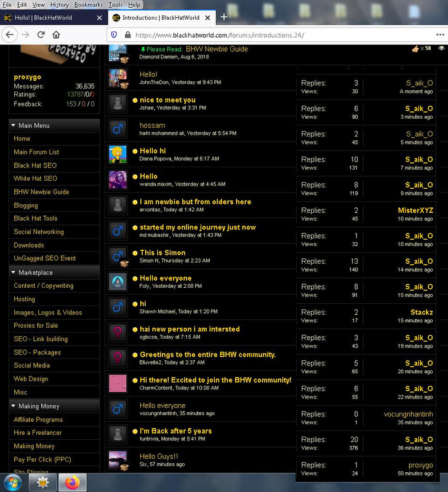Close the Introductions BlackHatWorld tab
Screen dimensions: 448x492
click(207, 18)
